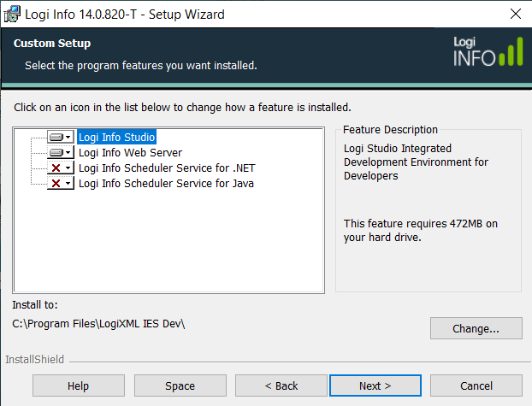This screenshot has height=406, width=532.
Task: Close the Setup Wizard window
Action: [516, 14]
